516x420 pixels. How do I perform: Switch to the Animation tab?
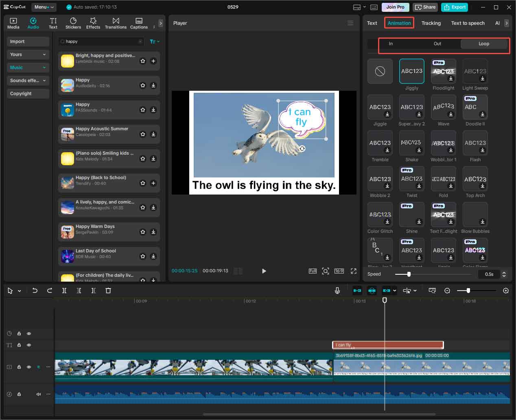point(399,23)
